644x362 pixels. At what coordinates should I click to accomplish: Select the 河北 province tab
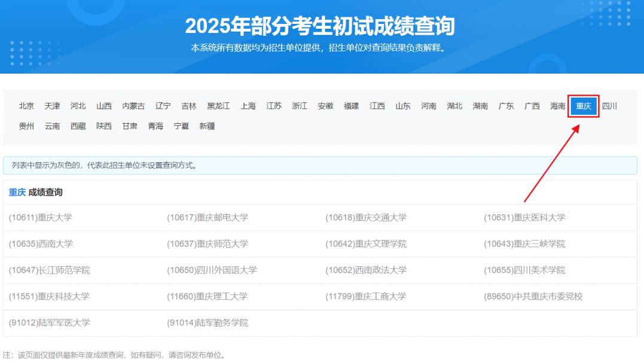(x=78, y=106)
